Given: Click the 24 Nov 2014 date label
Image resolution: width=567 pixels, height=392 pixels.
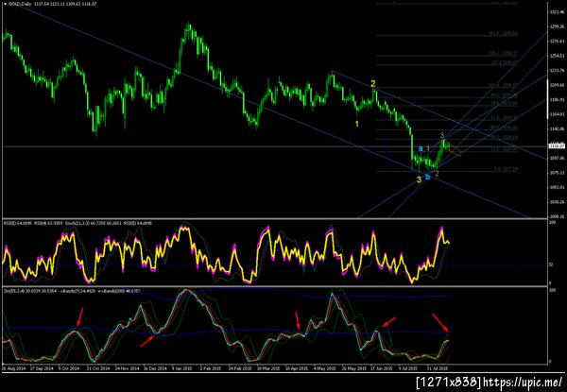Looking at the screenshot, I should 128,368.
